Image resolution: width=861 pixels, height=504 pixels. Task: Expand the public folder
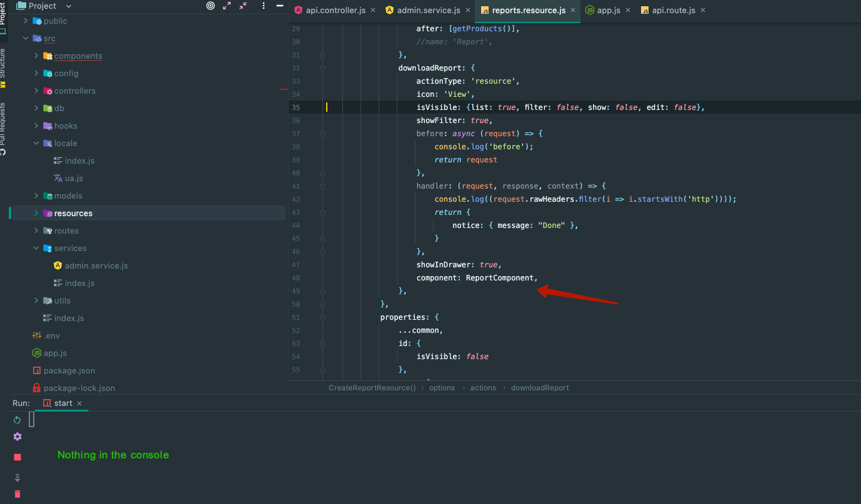tap(26, 21)
